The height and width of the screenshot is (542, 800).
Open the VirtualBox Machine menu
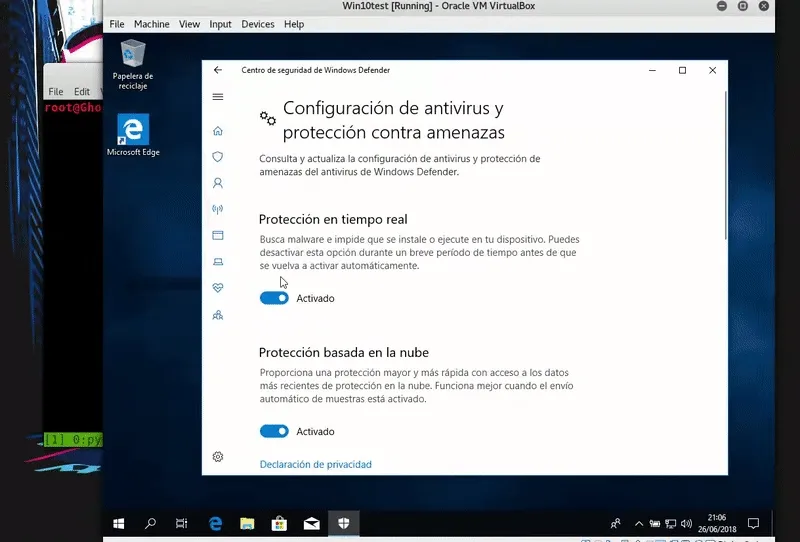coord(151,24)
